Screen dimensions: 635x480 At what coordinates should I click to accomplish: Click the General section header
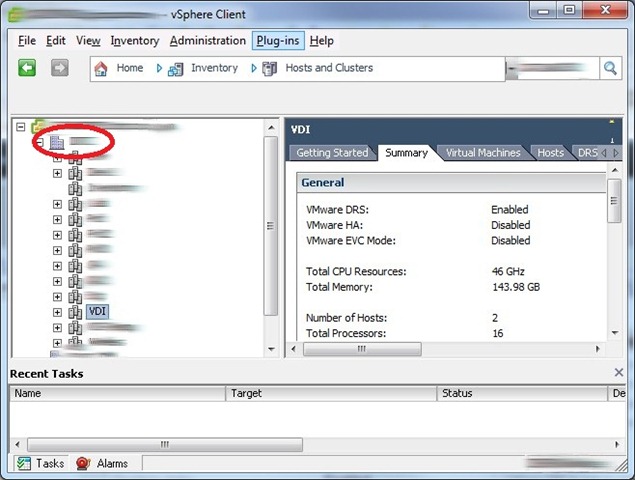451,183
